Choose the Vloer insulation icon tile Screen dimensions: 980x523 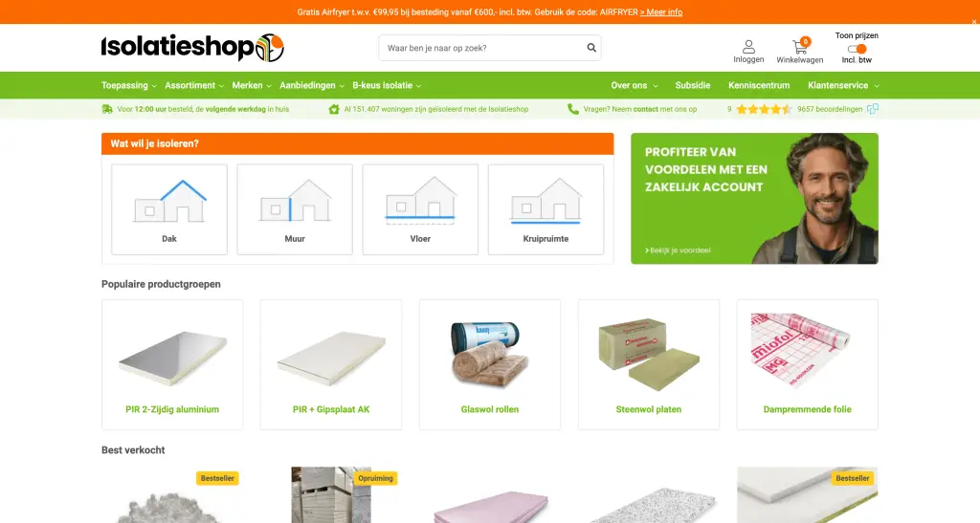[x=420, y=209]
